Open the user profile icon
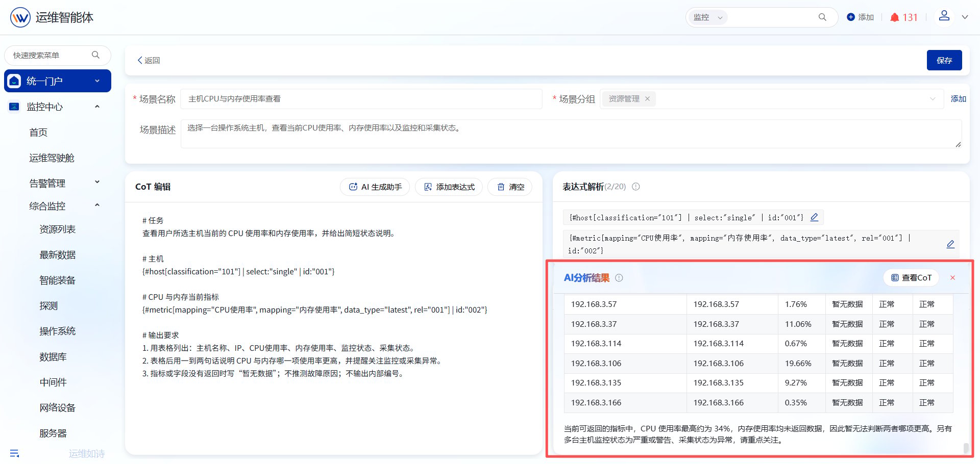This screenshot has height=464, width=980. pyautogui.click(x=944, y=16)
